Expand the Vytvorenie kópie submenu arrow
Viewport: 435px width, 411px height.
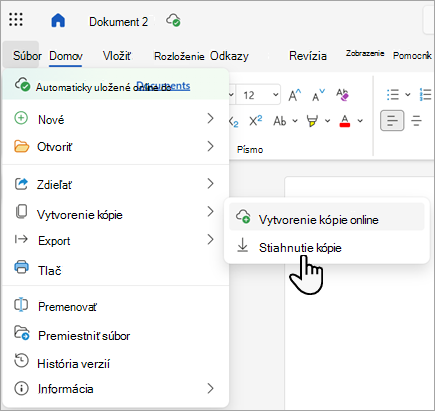210,211
